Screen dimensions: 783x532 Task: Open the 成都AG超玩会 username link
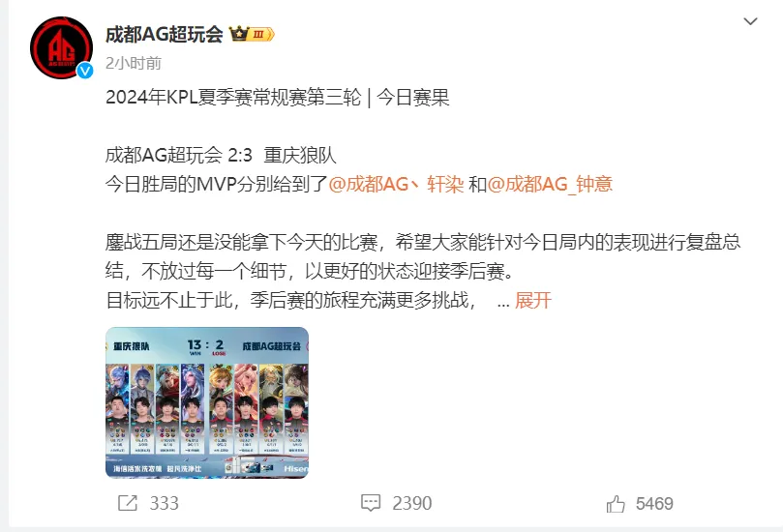[165, 34]
